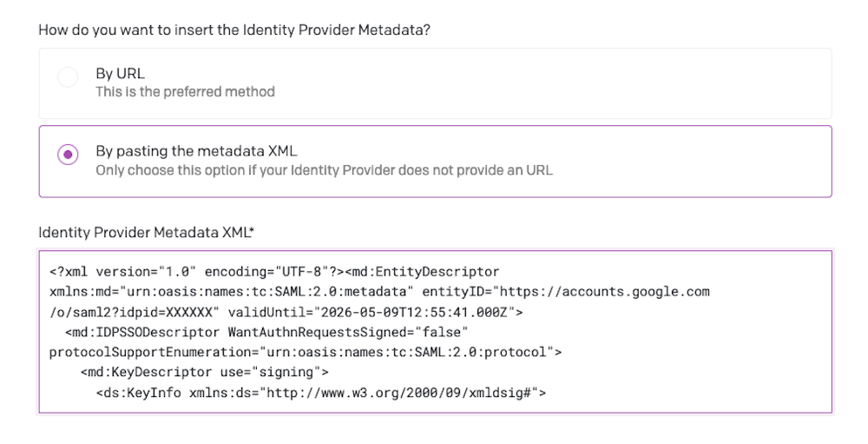Click the WantAuthnRequestsSigned="false" attribute
The image size is (868, 444).
[348, 332]
